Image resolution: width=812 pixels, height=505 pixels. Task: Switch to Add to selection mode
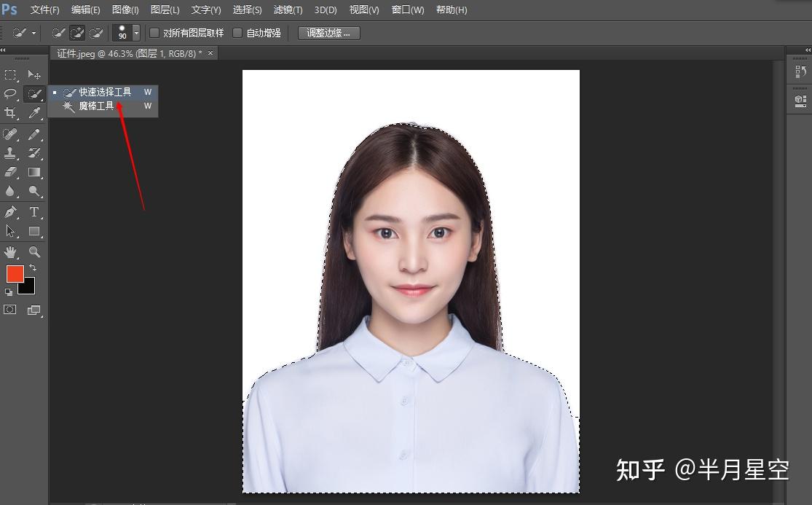click(x=77, y=32)
